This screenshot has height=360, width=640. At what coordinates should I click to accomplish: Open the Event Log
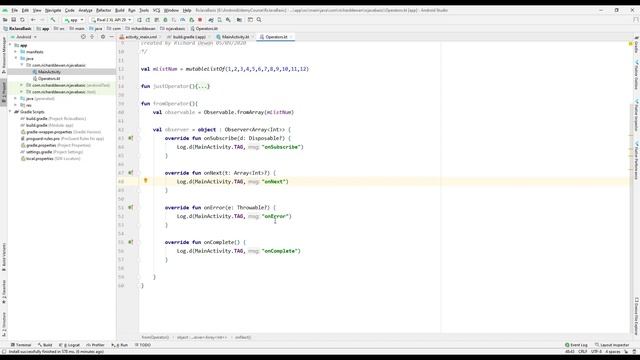click(x=576, y=345)
